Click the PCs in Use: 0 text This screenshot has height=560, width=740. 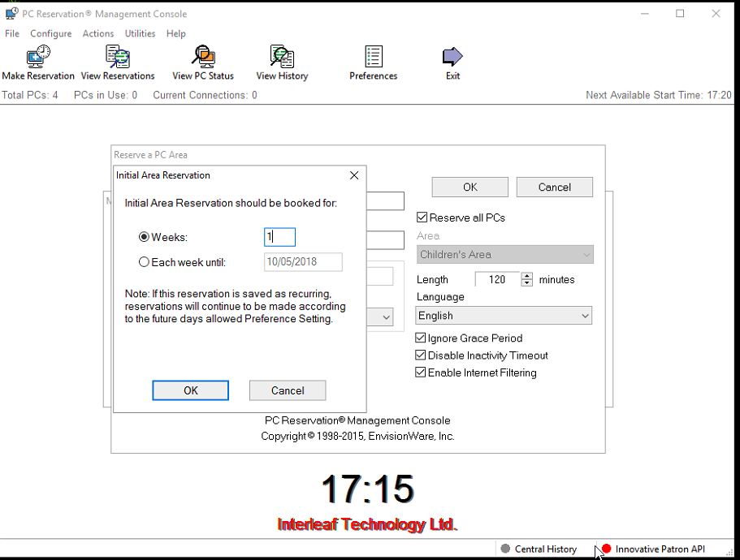106,95
